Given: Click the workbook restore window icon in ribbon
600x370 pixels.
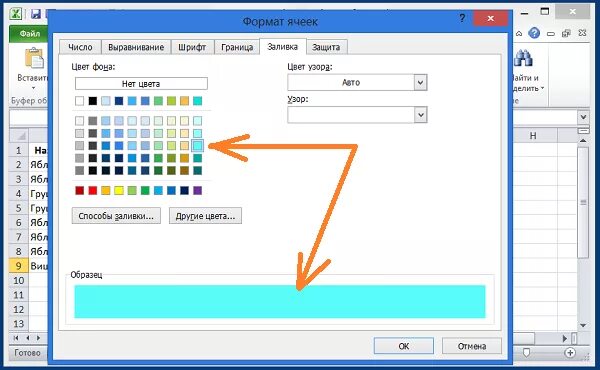Looking at the screenshot, I should 566,34.
